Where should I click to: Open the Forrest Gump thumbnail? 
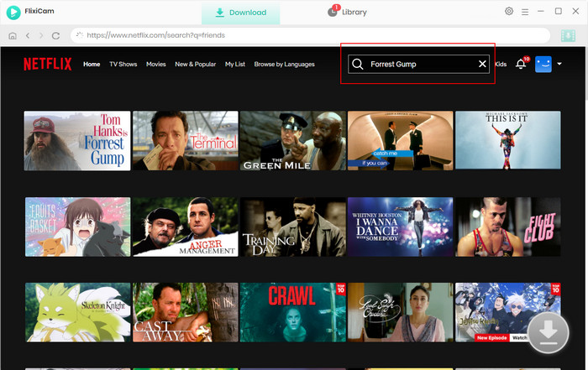pos(77,140)
